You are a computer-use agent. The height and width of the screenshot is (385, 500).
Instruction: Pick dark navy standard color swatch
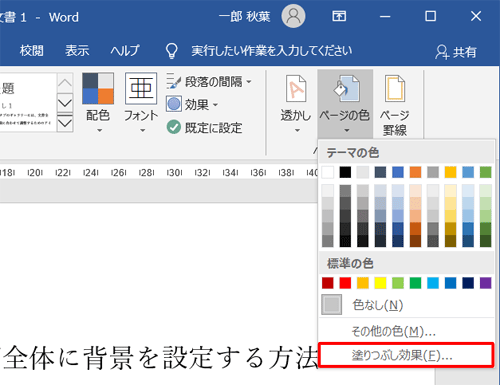tap(468, 283)
